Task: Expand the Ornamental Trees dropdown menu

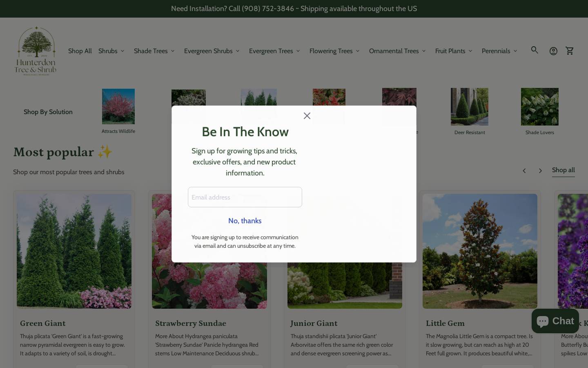Action: (x=397, y=51)
